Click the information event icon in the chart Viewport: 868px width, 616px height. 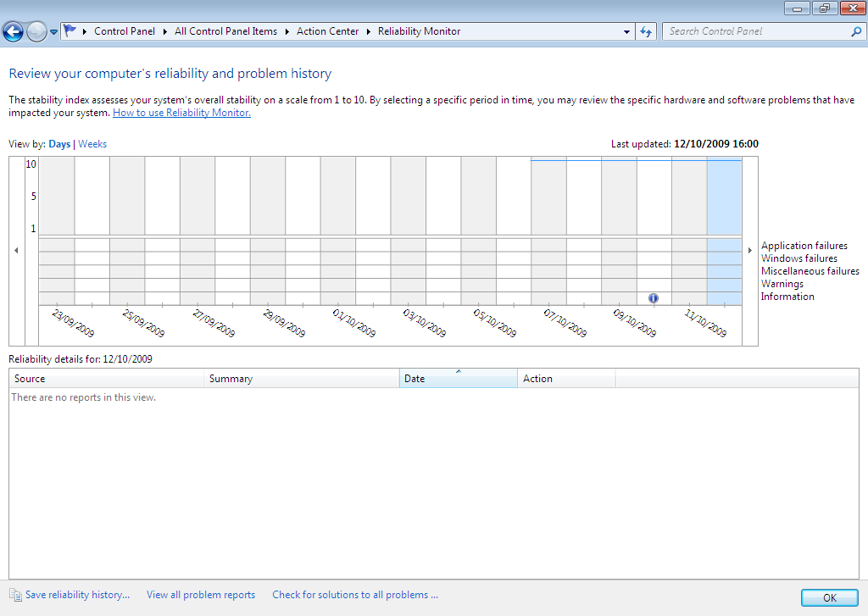point(654,298)
